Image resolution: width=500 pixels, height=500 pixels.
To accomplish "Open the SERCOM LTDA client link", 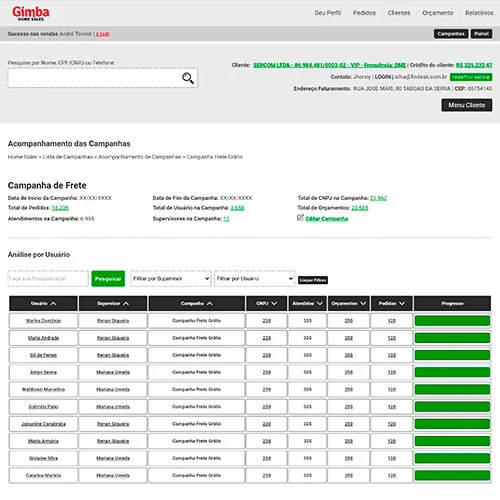I will pyautogui.click(x=329, y=65).
